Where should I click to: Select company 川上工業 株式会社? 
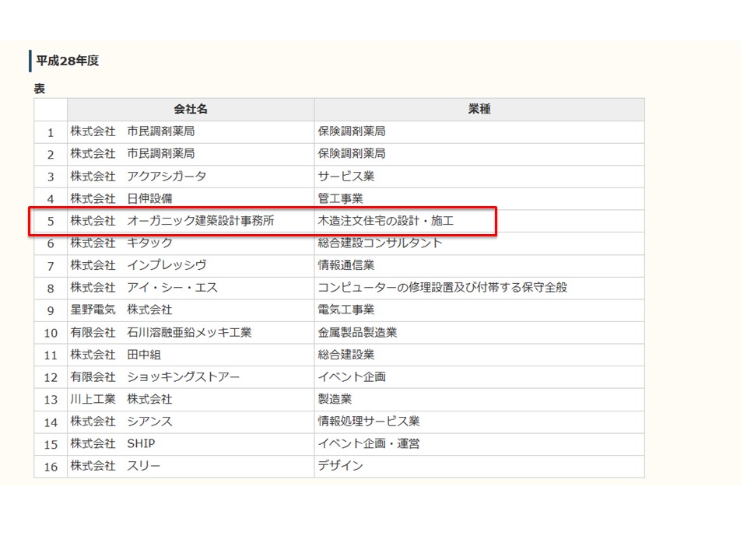(121, 399)
